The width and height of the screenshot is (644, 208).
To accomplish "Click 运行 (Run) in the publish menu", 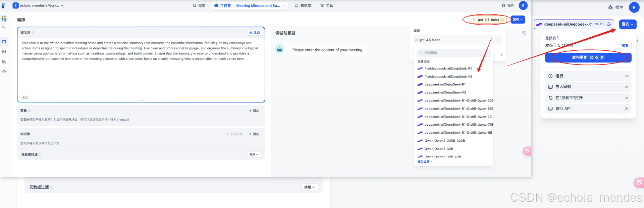I will coord(588,76).
